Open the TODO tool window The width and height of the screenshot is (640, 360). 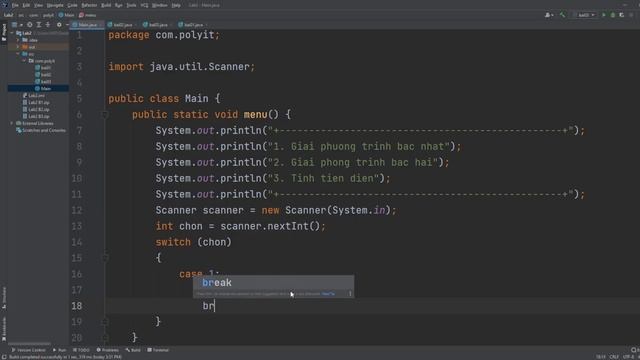81,350
